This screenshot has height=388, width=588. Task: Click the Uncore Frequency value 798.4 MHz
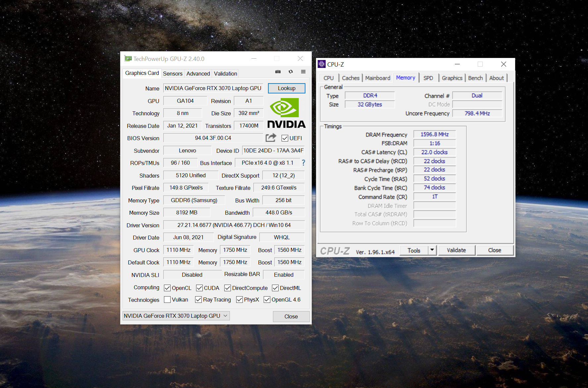[477, 113]
